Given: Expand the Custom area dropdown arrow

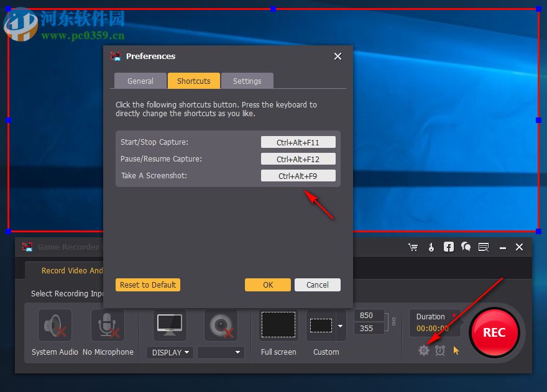Looking at the screenshot, I should (339, 324).
